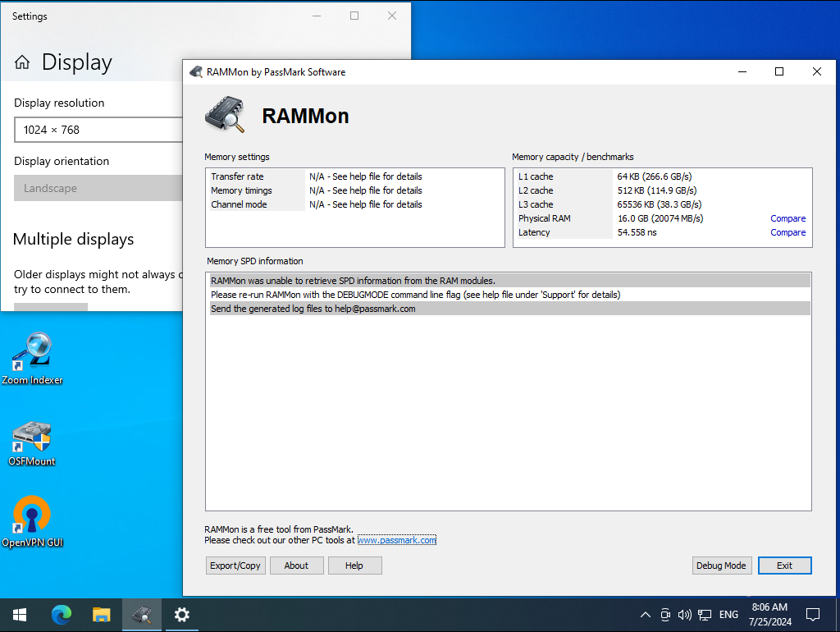The width and height of the screenshot is (840, 632).
Task: Select the OSFMount desktop icon
Action: pyautogui.click(x=32, y=442)
